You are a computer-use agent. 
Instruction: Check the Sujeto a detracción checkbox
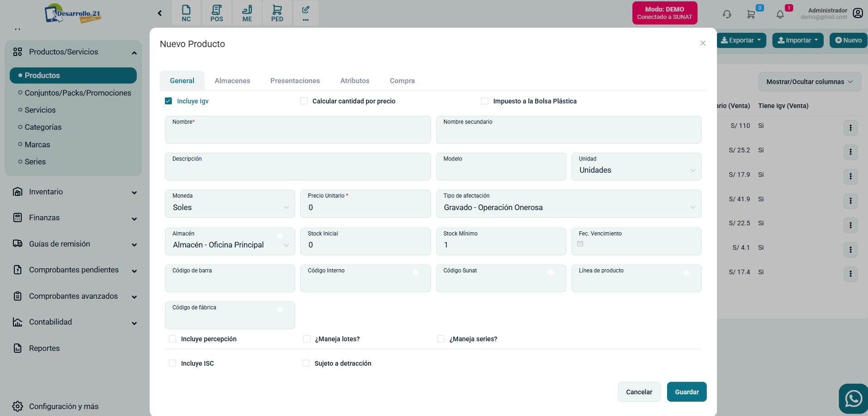[306, 363]
